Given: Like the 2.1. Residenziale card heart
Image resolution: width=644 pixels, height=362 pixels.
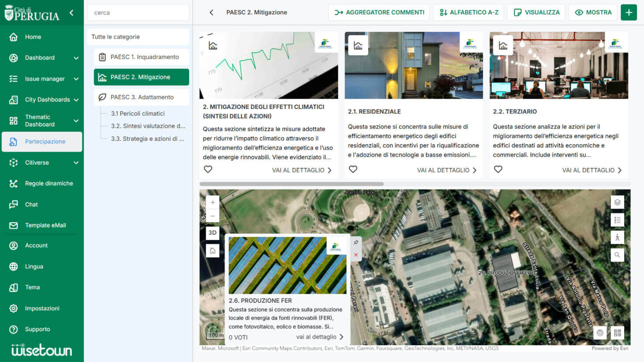Looking at the screenshot, I should 353,169.
